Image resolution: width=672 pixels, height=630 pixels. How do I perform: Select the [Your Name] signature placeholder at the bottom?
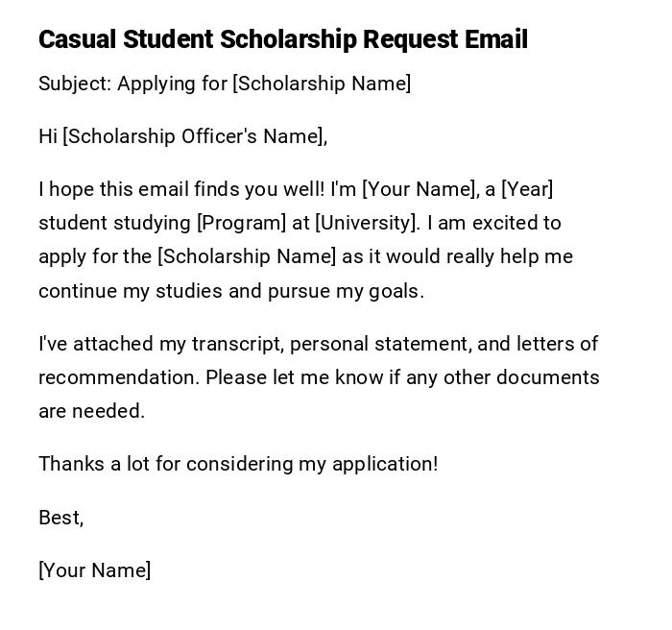pyautogui.click(x=95, y=570)
